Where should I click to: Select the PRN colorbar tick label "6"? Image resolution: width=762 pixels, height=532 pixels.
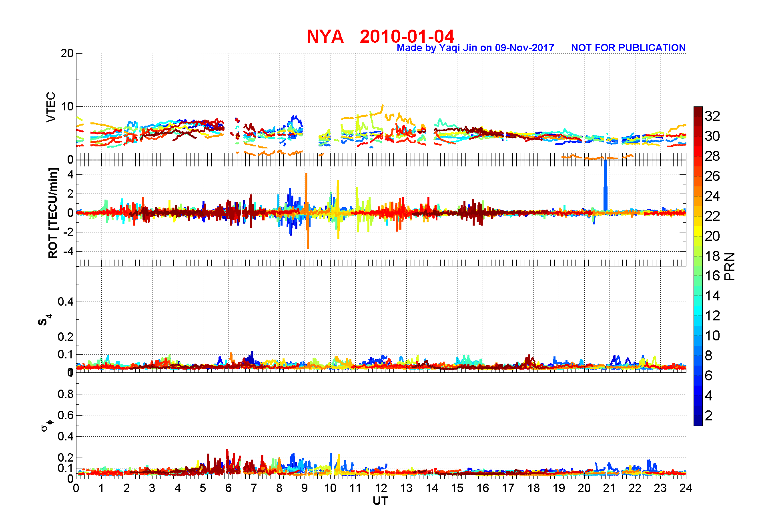click(709, 376)
